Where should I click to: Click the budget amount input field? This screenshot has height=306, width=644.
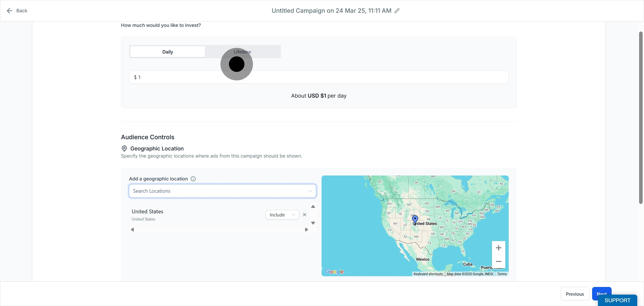pyautogui.click(x=318, y=77)
